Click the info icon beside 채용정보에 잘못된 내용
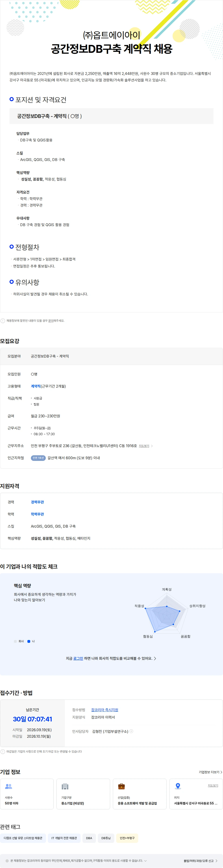223x868 pixels. coord(3,321)
